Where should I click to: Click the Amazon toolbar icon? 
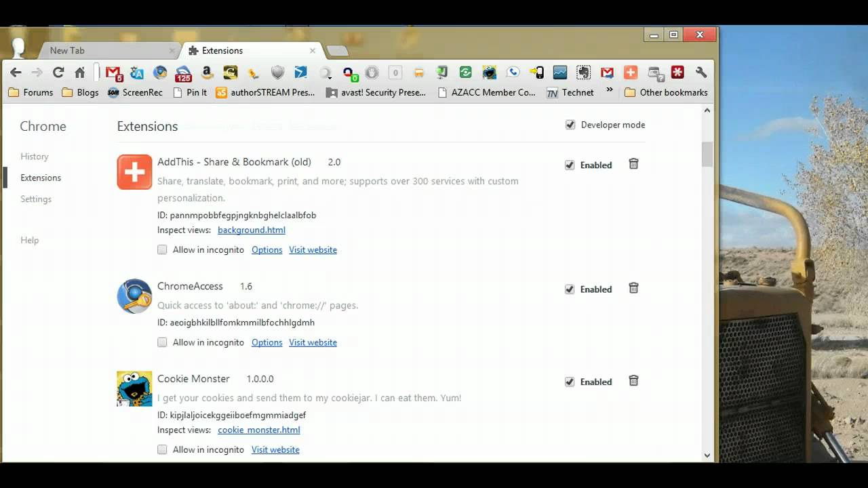(x=208, y=73)
